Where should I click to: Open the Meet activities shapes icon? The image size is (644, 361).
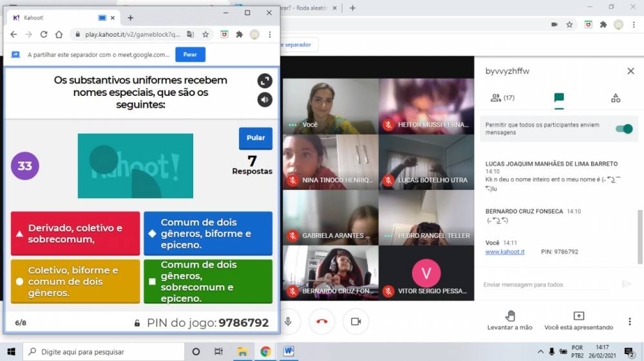[x=615, y=98]
